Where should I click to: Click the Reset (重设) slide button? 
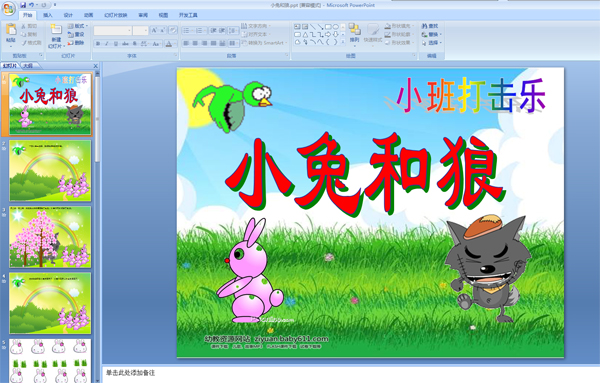coord(76,34)
